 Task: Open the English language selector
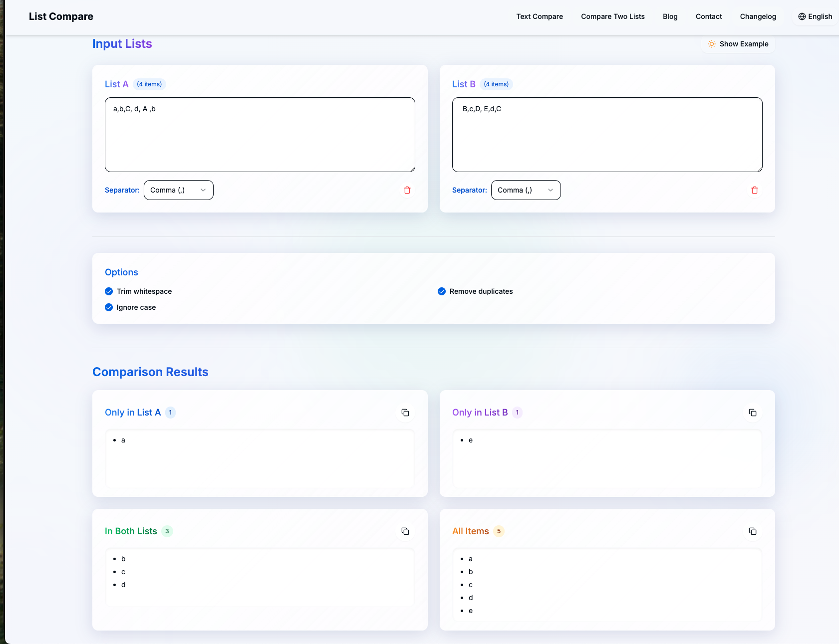[815, 16]
